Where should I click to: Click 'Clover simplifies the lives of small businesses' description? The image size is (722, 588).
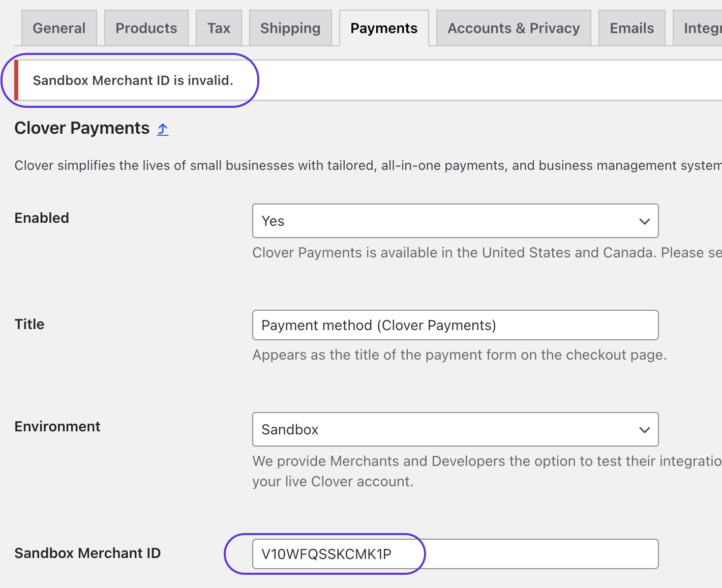pos(368,165)
